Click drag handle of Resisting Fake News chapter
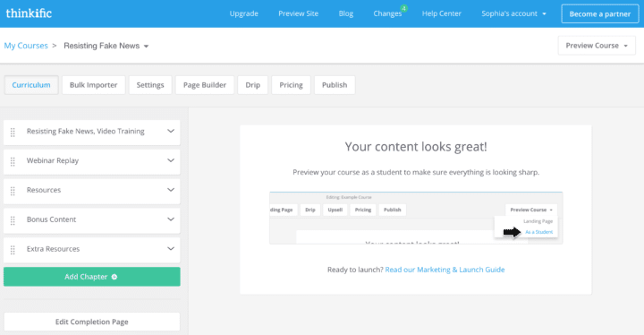 coord(13,132)
